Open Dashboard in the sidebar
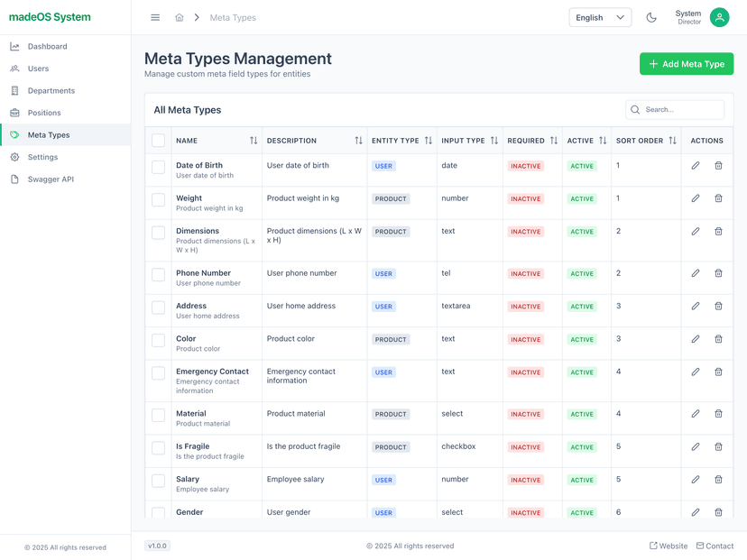The height and width of the screenshot is (560, 747). click(65, 47)
